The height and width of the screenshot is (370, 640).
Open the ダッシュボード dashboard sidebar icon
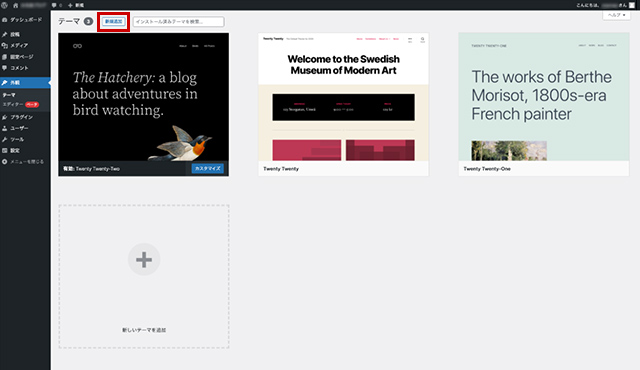[4, 20]
